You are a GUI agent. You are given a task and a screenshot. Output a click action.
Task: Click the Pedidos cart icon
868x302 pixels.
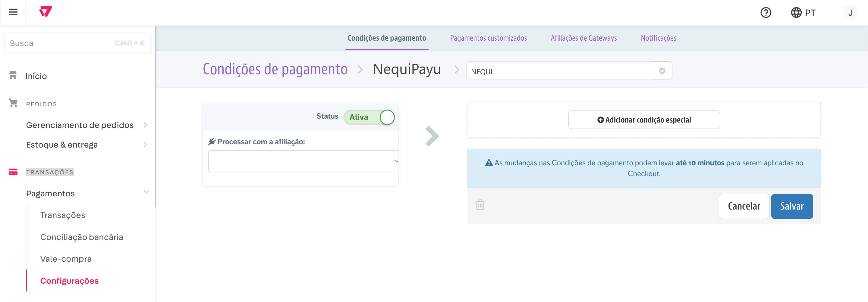[13, 103]
